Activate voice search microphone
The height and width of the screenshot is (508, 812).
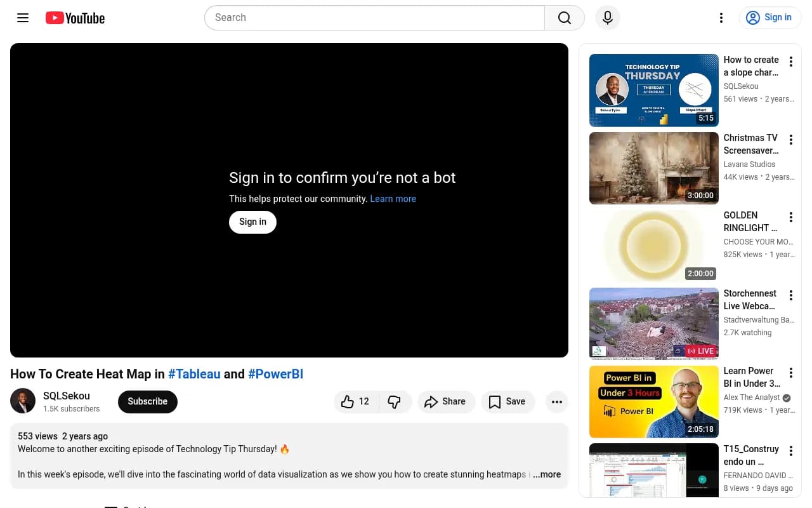pyautogui.click(x=607, y=18)
